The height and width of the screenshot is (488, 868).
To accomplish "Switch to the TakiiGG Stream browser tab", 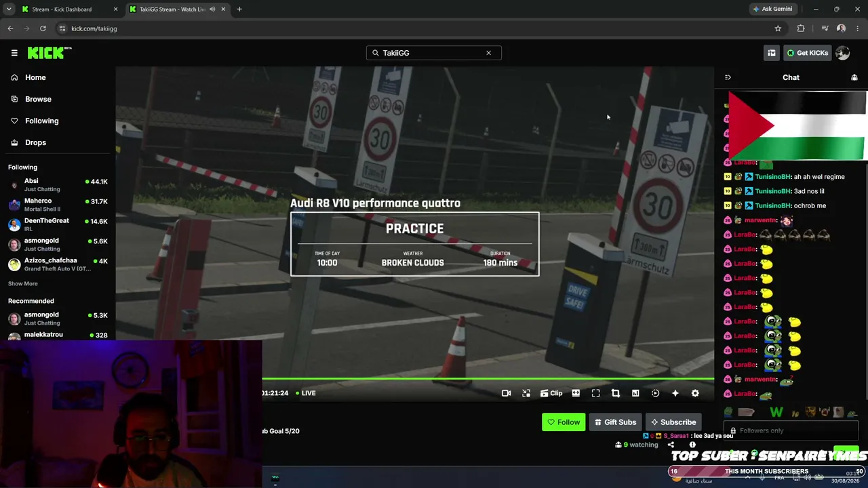I will click(178, 9).
